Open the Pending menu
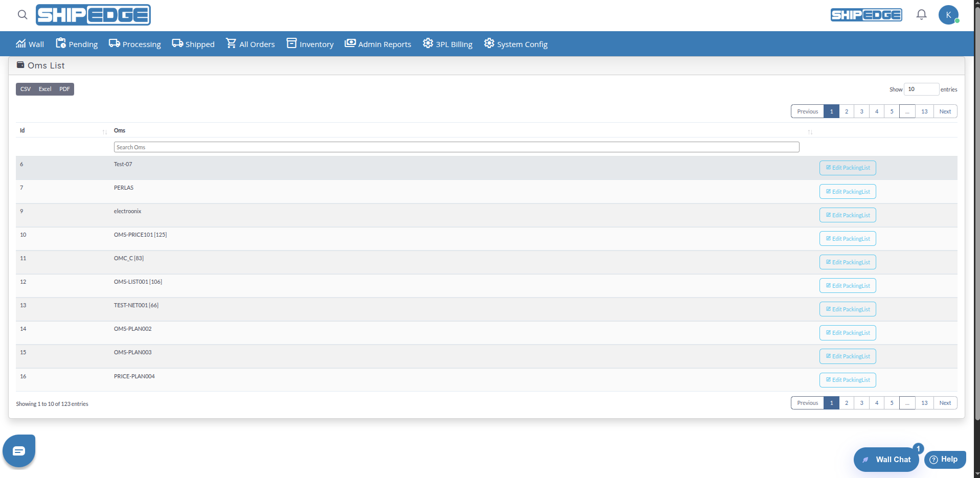Viewport: 980px width, 478px height. [x=77, y=44]
